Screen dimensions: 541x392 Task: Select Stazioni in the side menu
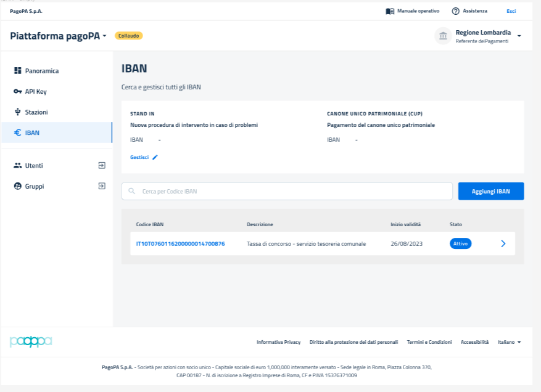36,112
